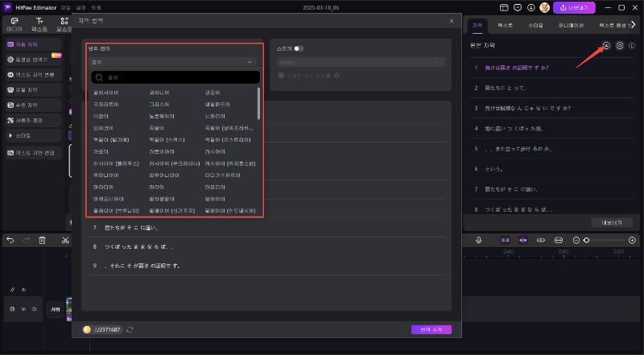This screenshot has height=355, width=644.
Task: Click the purple export button in title bar
Action: [x=574, y=7]
